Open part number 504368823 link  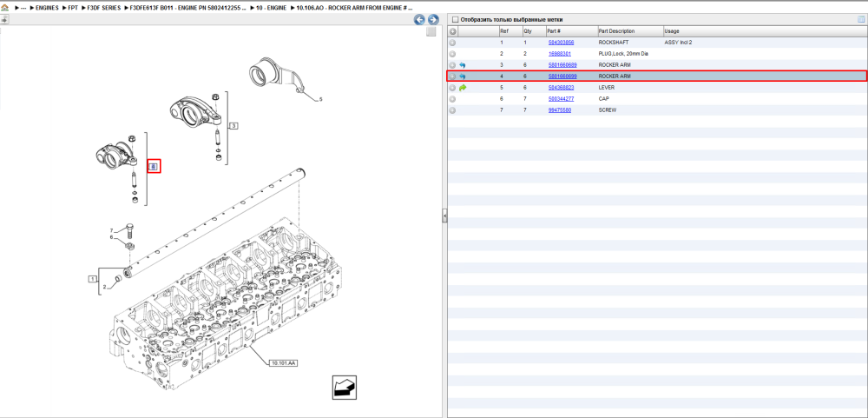click(561, 88)
